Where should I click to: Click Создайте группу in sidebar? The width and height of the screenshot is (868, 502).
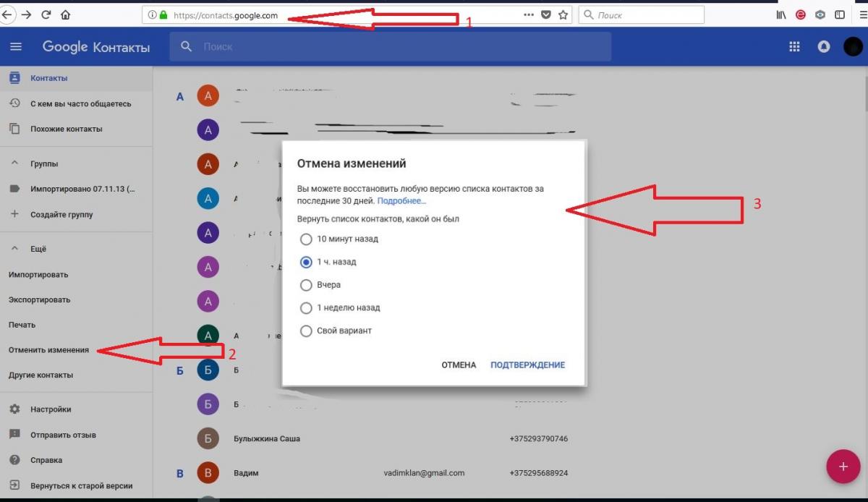[77, 214]
